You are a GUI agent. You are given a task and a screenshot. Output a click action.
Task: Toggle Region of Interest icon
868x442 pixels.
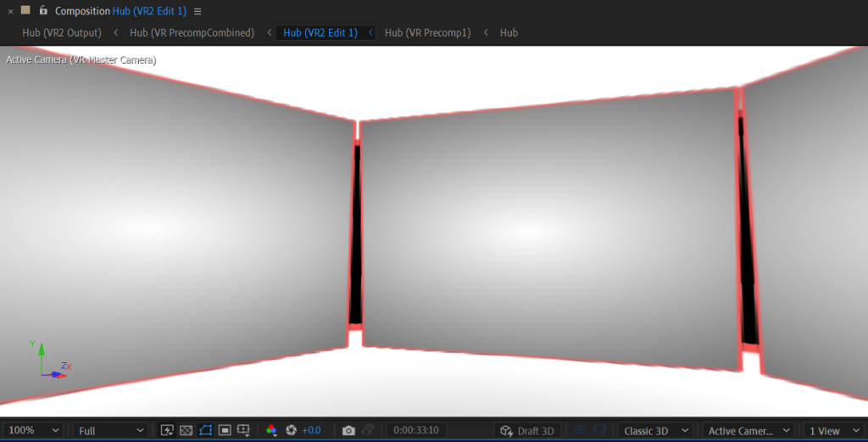pos(224,430)
